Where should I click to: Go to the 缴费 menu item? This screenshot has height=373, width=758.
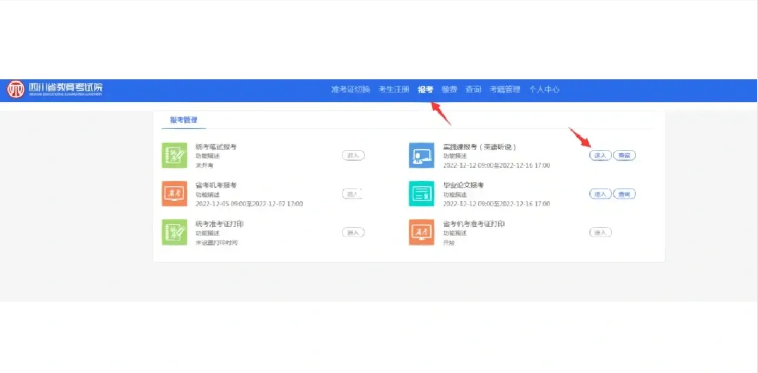(449, 89)
